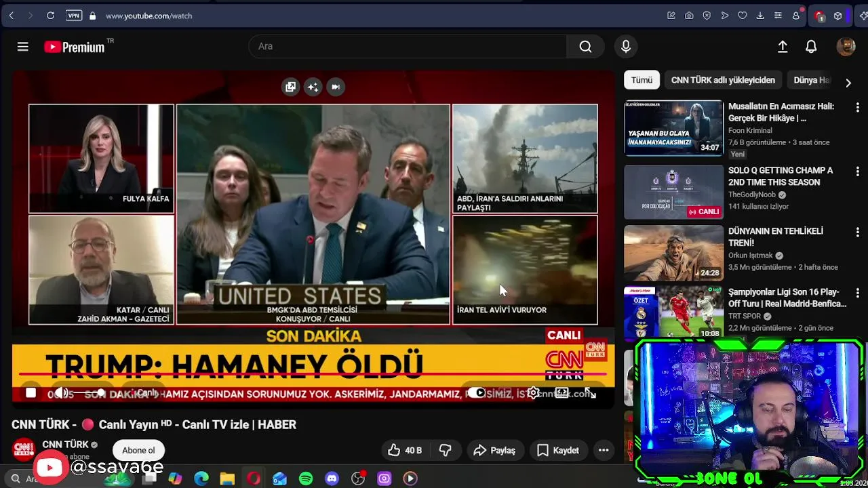
Task: Enter fullscreen with the player button
Action: click(x=590, y=393)
